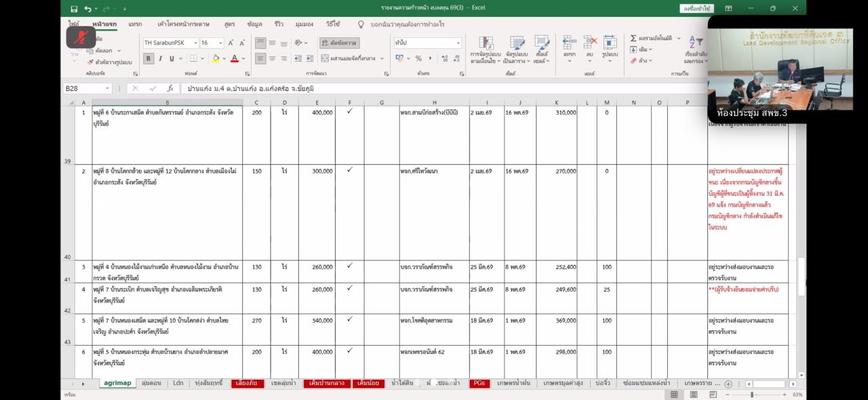Screen dimensions: 868x400
Task: Open Conditional Formatting menu
Action: coord(486,49)
